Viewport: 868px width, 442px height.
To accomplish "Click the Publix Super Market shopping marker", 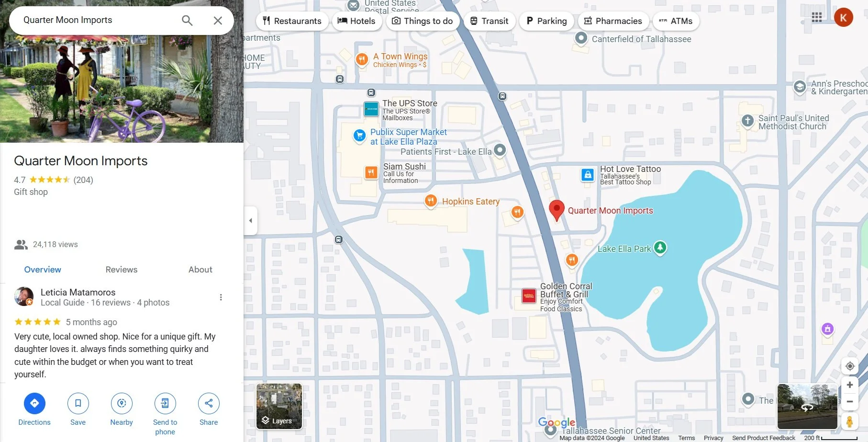I will [359, 136].
